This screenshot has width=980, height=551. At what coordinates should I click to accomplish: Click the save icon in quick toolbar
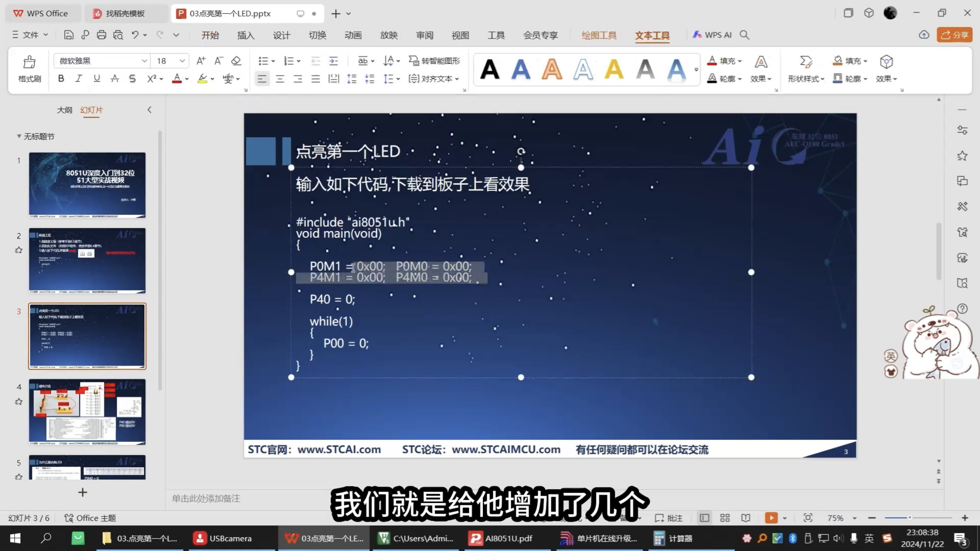68,35
